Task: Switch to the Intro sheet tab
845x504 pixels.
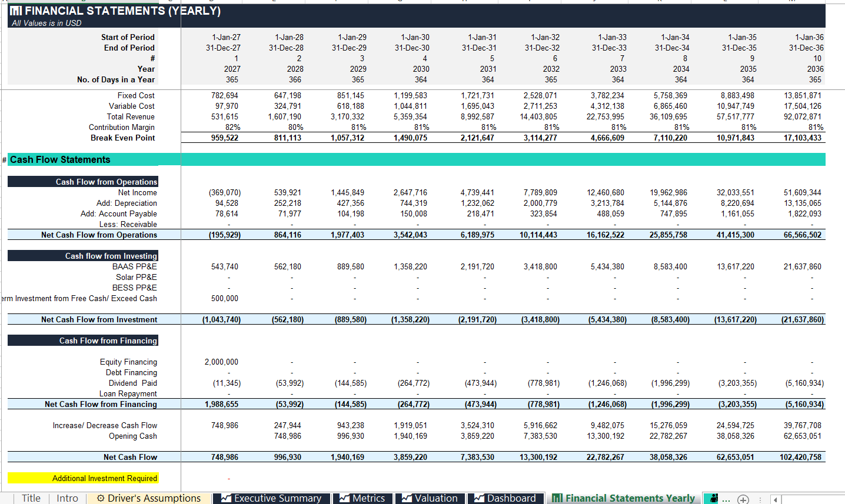Action: point(67,498)
